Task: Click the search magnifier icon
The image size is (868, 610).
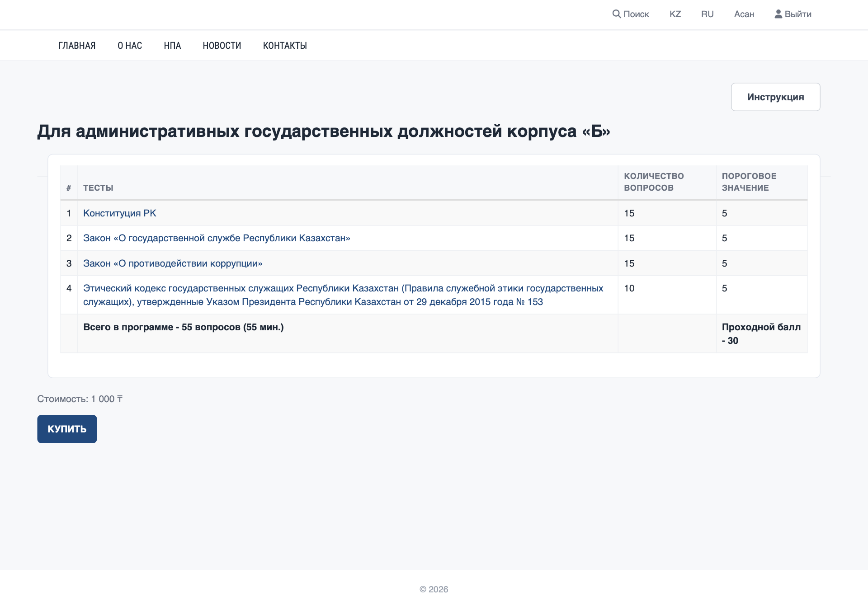Action: pos(616,14)
